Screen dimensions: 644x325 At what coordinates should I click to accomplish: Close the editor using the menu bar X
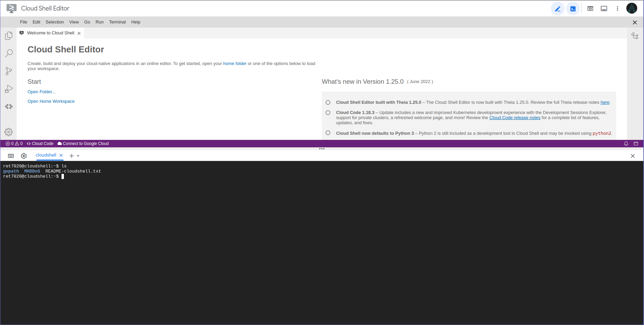pyautogui.click(x=635, y=22)
